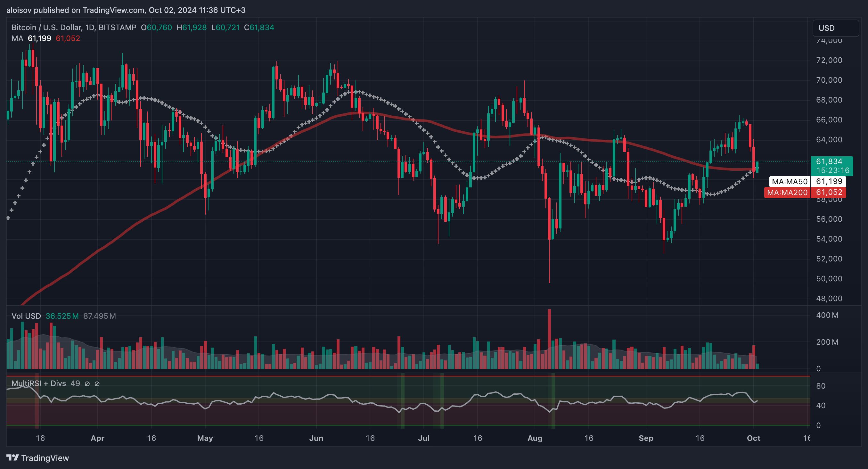Click second empty-value symbol in MultiRSI legend
Image resolution: width=868 pixels, height=469 pixels.
coord(97,383)
